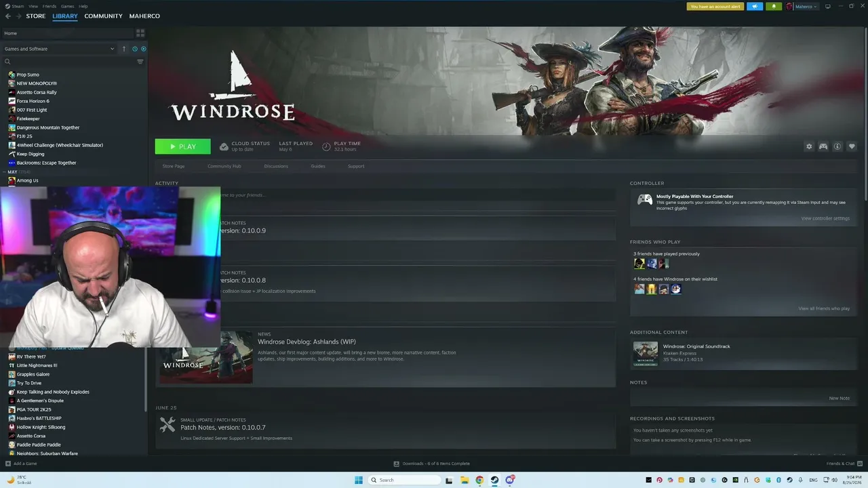This screenshot has height=488, width=868.
Task: Open the Games and Software dropdown
Action: (x=59, y=49)
